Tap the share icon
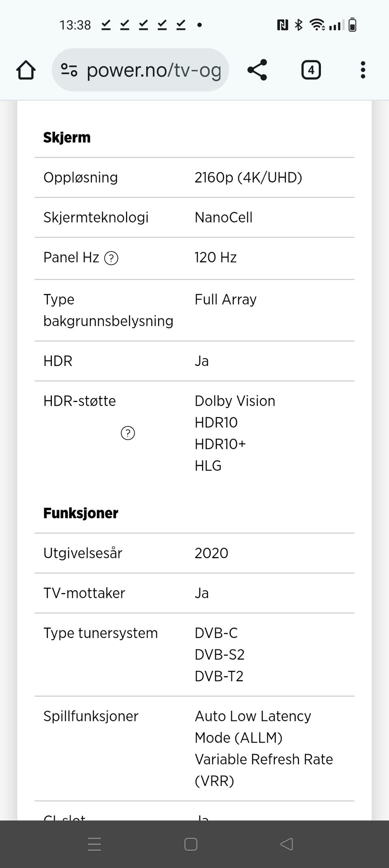Viewport: 389px width, 868px height. pos(257,70)
